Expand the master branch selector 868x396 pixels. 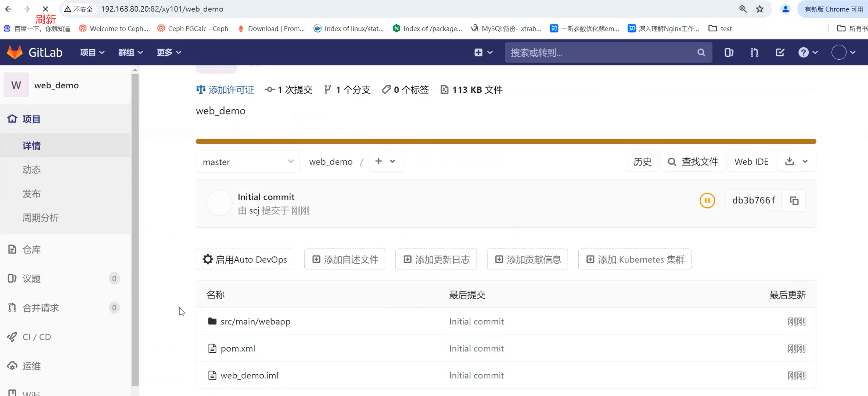pyautogui.click(x=248, y=162)
